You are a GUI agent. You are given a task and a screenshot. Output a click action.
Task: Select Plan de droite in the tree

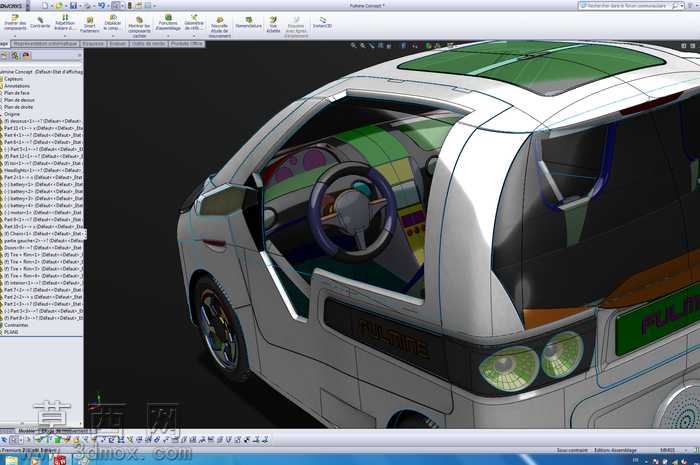coord(18,107)
